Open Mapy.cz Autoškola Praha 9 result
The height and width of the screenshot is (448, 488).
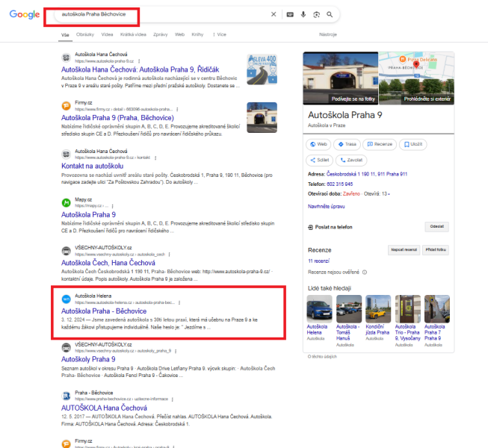(88, 214)
